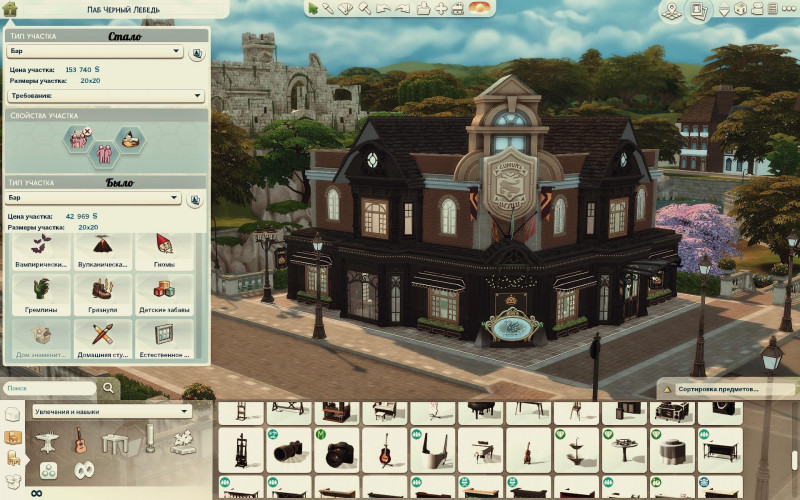
Task: Pick the violin catalog thumbnail
Action: 528,450
